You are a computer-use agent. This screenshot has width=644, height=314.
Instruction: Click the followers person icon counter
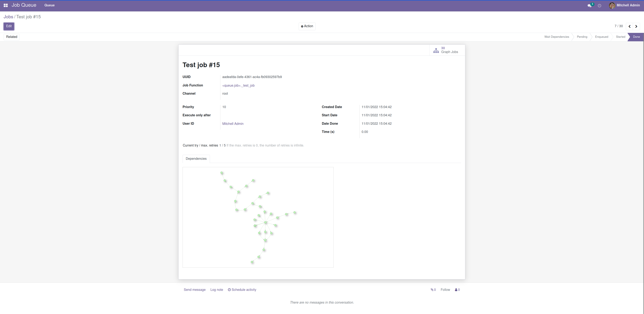(x=457, y=290)
